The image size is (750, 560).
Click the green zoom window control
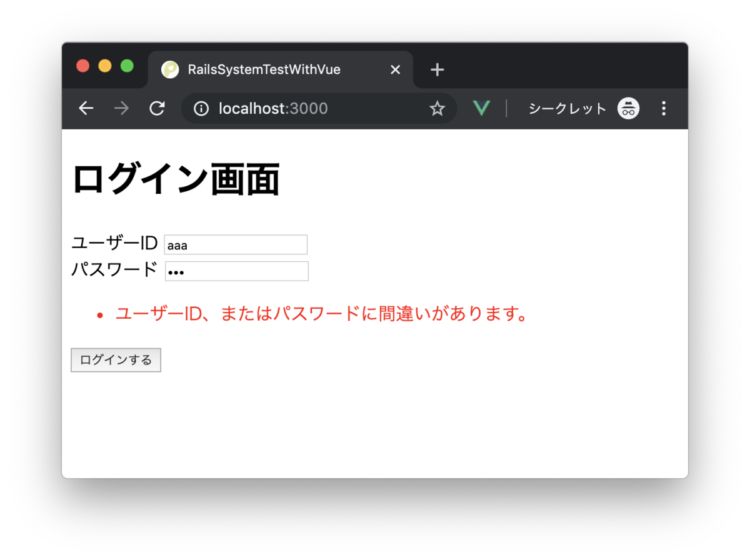(x=127, y=66)
